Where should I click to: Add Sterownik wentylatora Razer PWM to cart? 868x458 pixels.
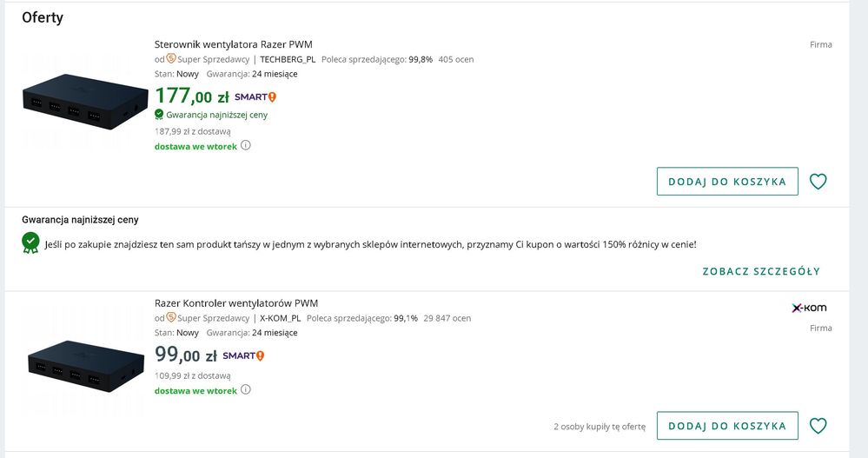(x=726, y=182)
